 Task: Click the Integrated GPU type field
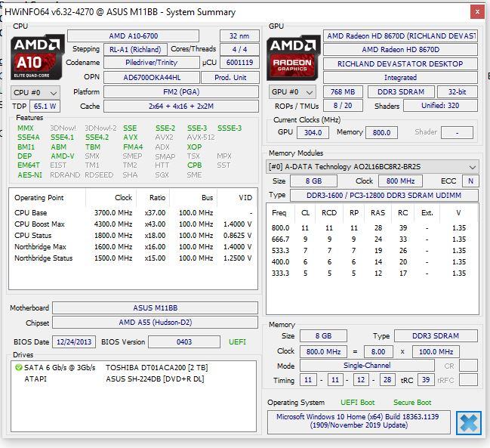coord(400,78)
